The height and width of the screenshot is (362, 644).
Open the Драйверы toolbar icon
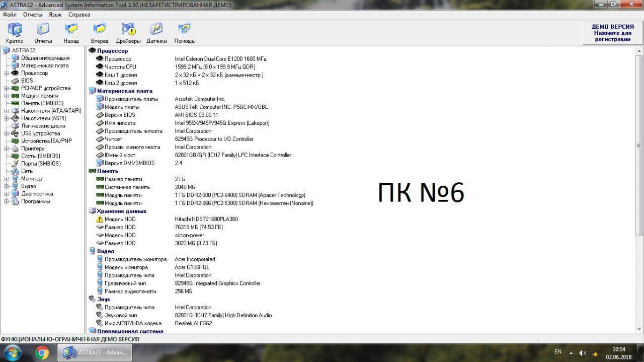tap(128, 33)
